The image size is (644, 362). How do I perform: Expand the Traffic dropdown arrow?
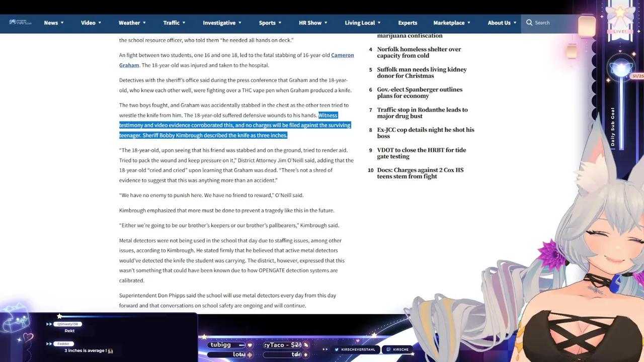(x=184, y=23)
